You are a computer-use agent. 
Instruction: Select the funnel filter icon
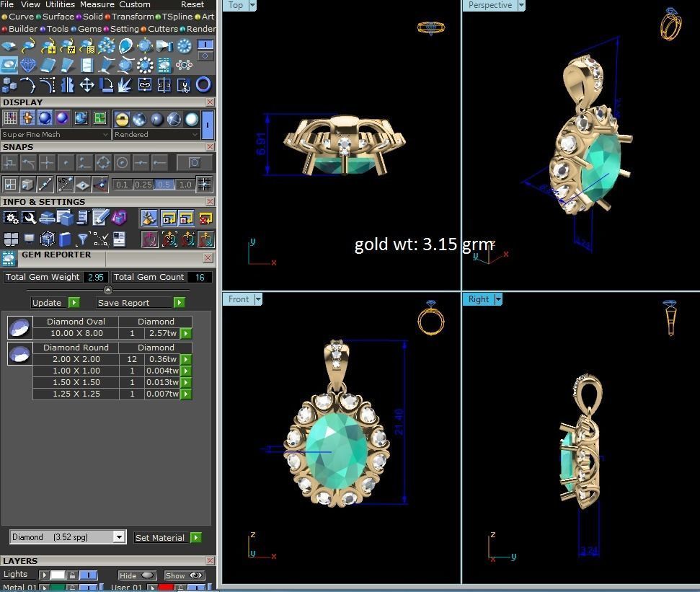click(83, 239)
